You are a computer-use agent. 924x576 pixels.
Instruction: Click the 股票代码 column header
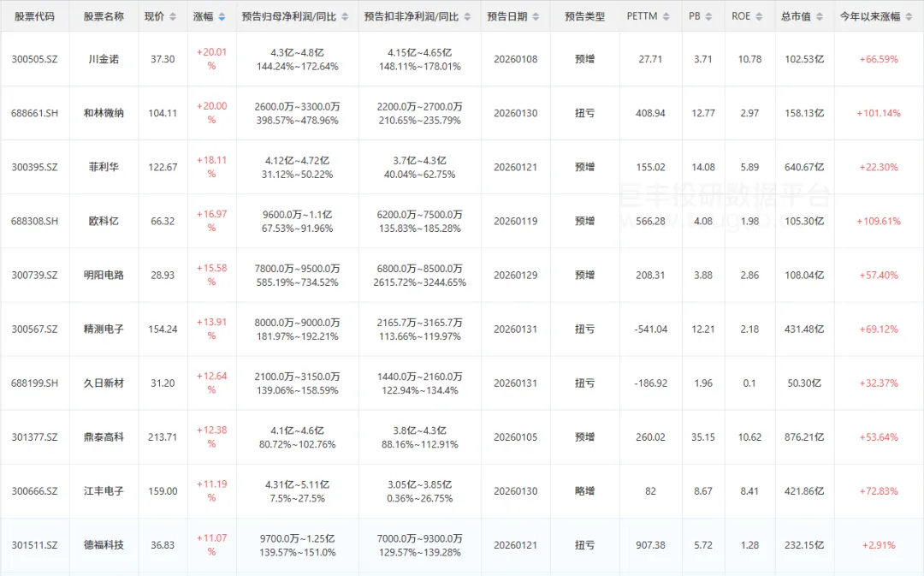coord(35,16)
